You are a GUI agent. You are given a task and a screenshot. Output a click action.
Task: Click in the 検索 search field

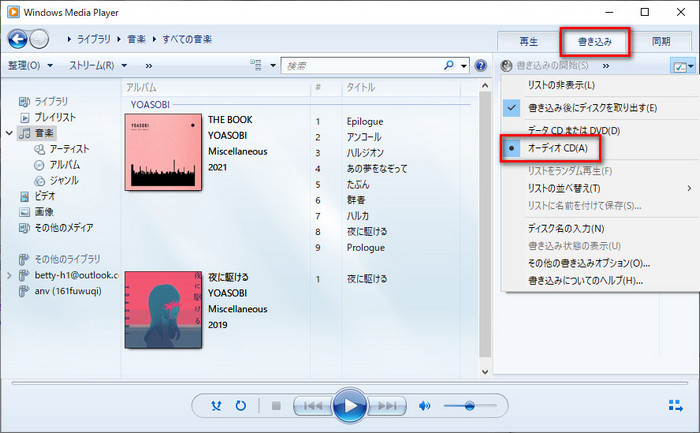click(x=362, y=66)
